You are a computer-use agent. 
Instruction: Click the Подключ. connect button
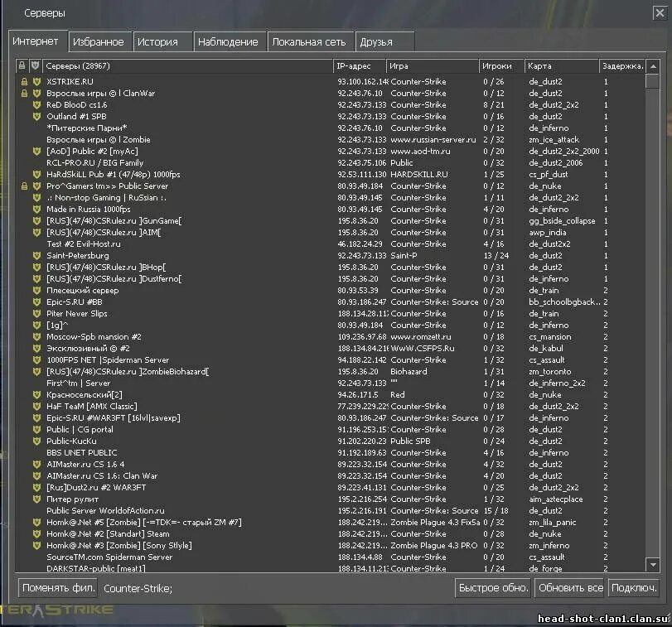click(x=634, y=587)
